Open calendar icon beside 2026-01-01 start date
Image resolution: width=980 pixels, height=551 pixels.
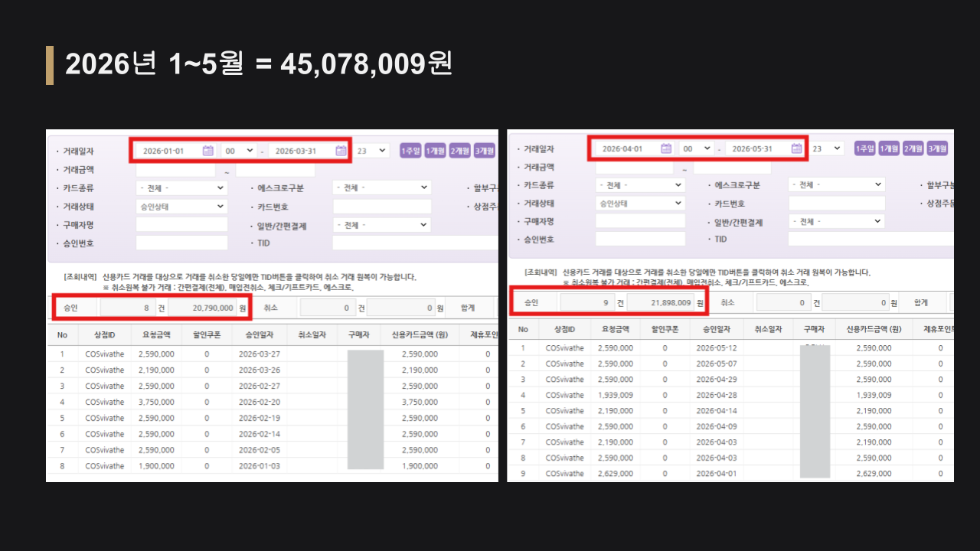click(x=208, y=151)
